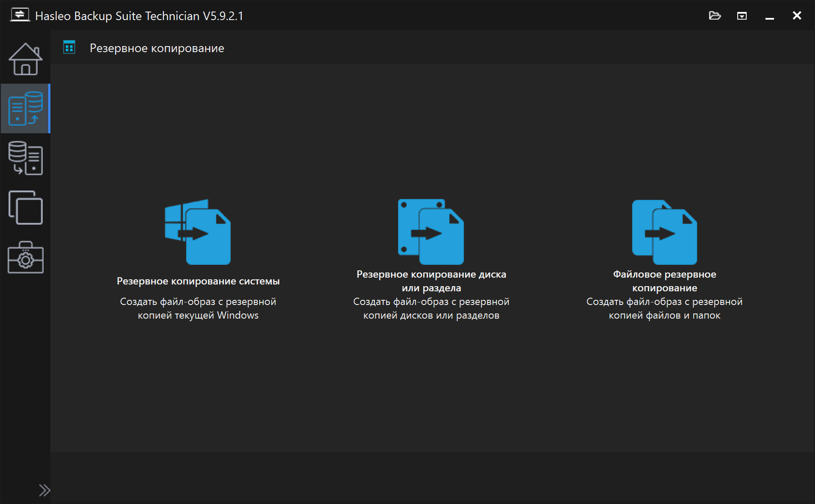815x504 pixels.
Task: Click the system backup Windows icon
Action: point(198,232)
